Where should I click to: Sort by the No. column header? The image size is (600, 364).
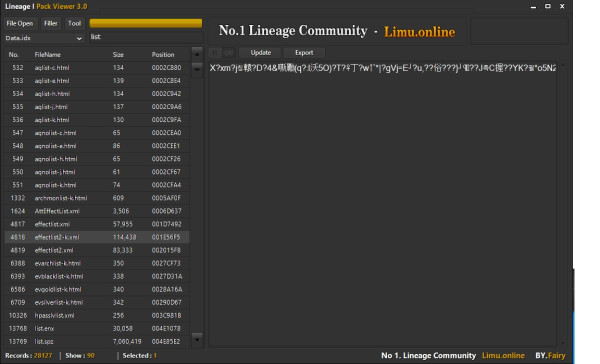tap(14, 55)
